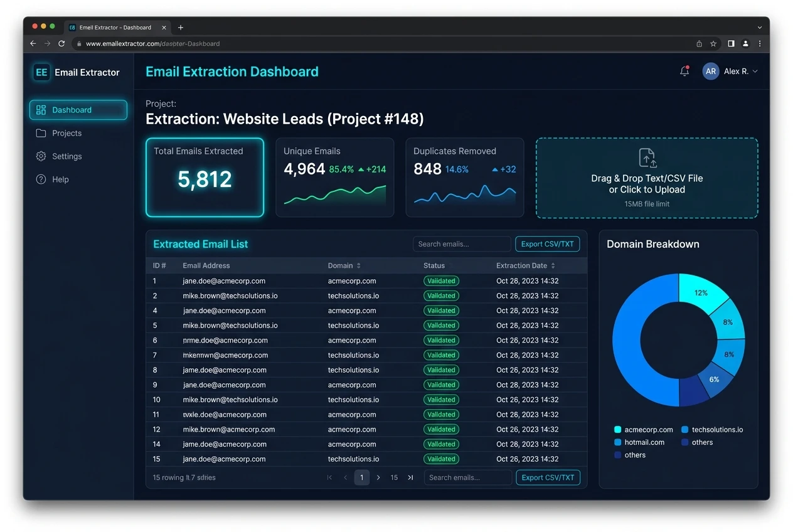Click the 5,812 total emails value
Screen dimensions: 793x532
click(x=205, y=179)
